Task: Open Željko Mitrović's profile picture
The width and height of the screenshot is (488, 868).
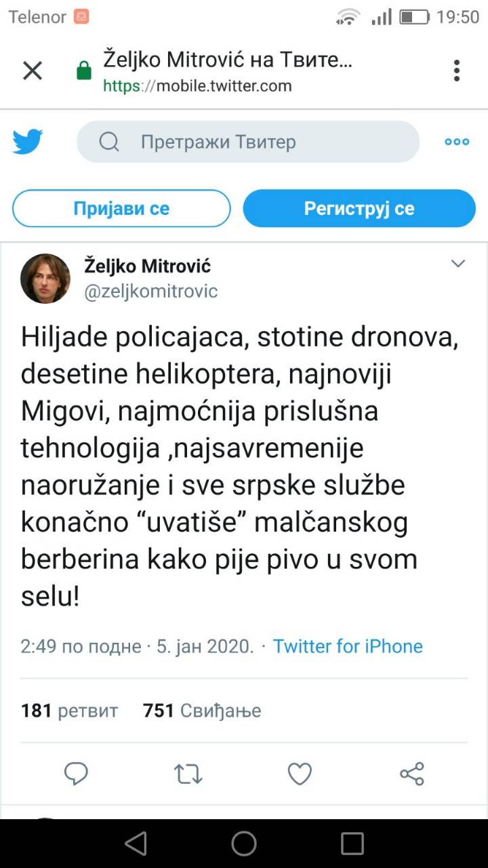Action: click(45, 278)
